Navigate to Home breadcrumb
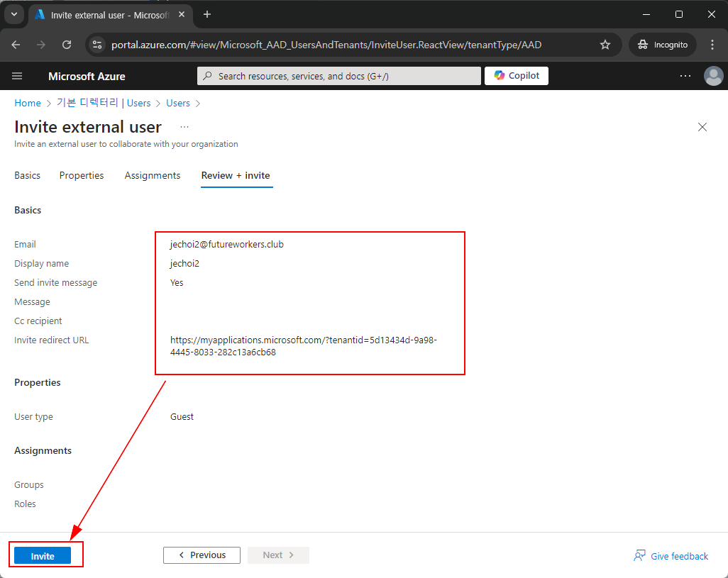The image size is (728, 578). tap(28, 103)
